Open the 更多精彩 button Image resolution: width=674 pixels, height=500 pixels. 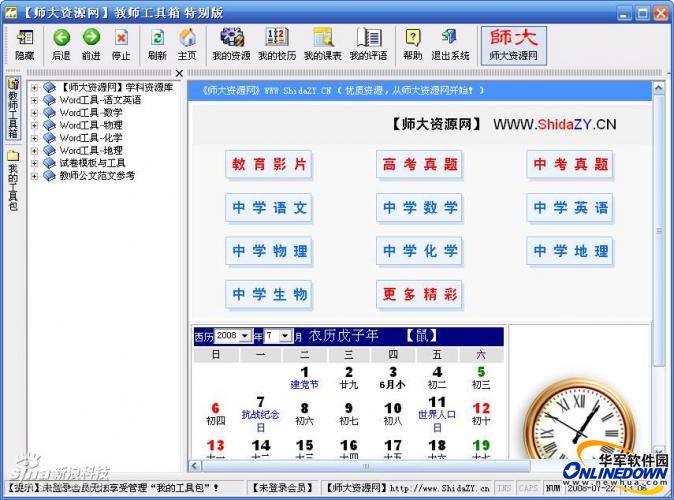coord(420,294)
